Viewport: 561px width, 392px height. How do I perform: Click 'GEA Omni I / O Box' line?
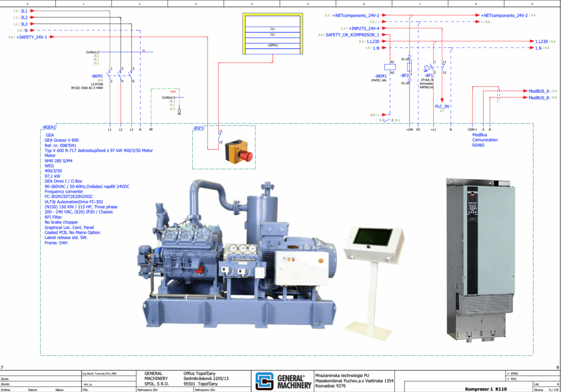point(63,181)
